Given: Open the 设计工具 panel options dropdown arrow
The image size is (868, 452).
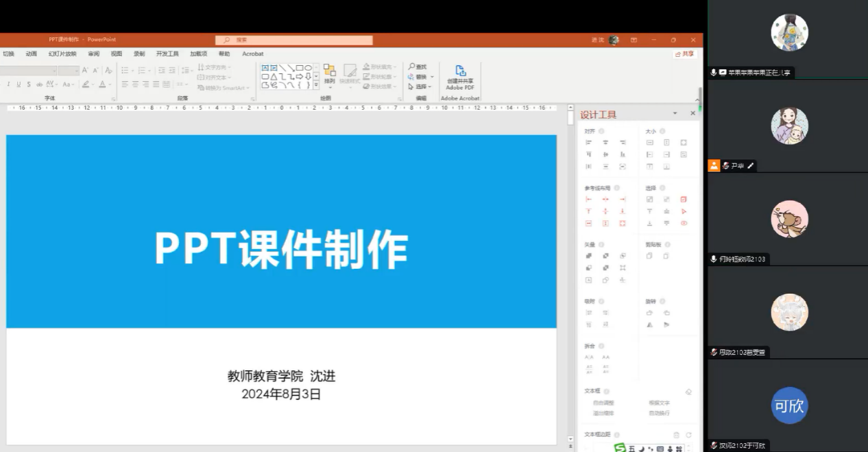Looking at the screenshot, I should 675,113.
